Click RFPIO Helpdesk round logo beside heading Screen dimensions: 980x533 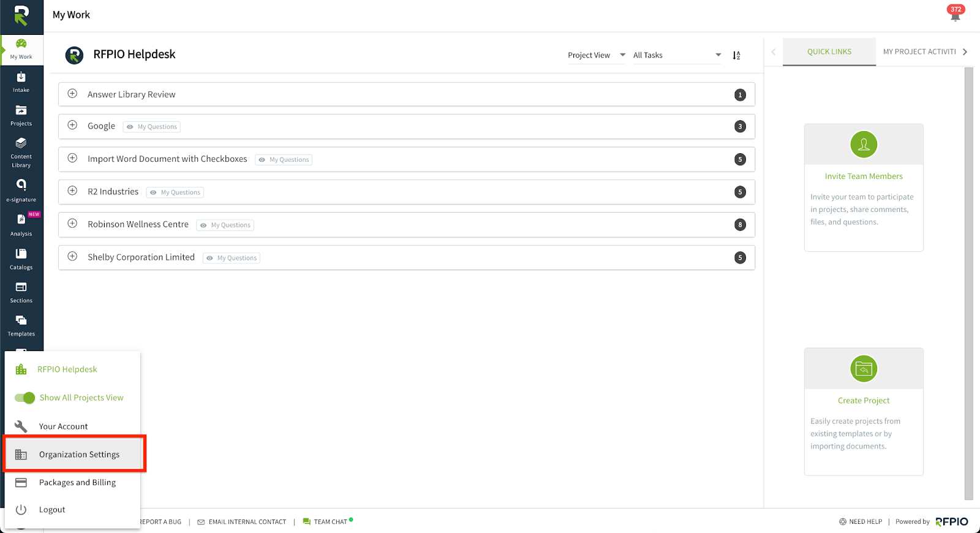pyautogui.click(x=74, y=55)
